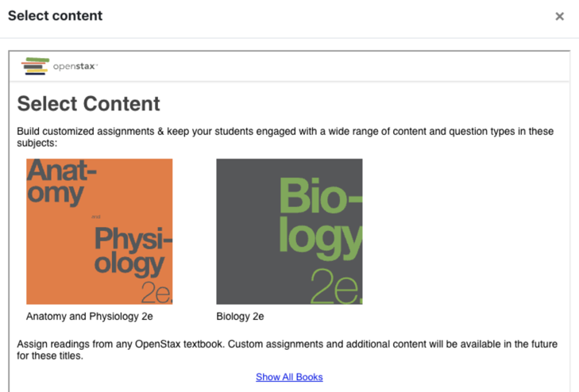
Task: Click the small "and" on Anatomy cover
Action: (96, 216)
